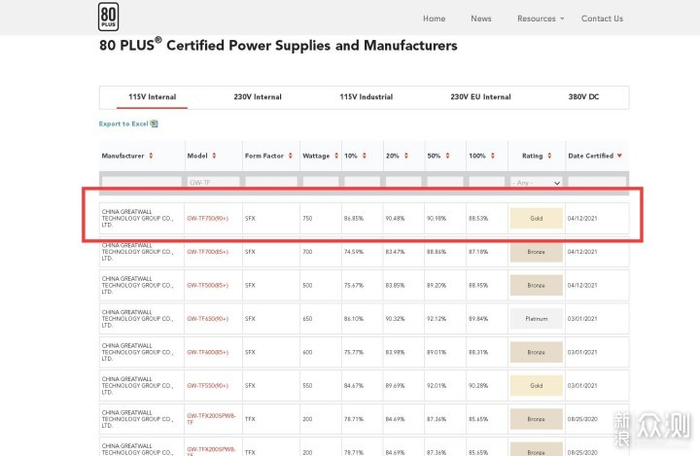Open the Rating filter dropdown showing Any

tap(536, 183)
